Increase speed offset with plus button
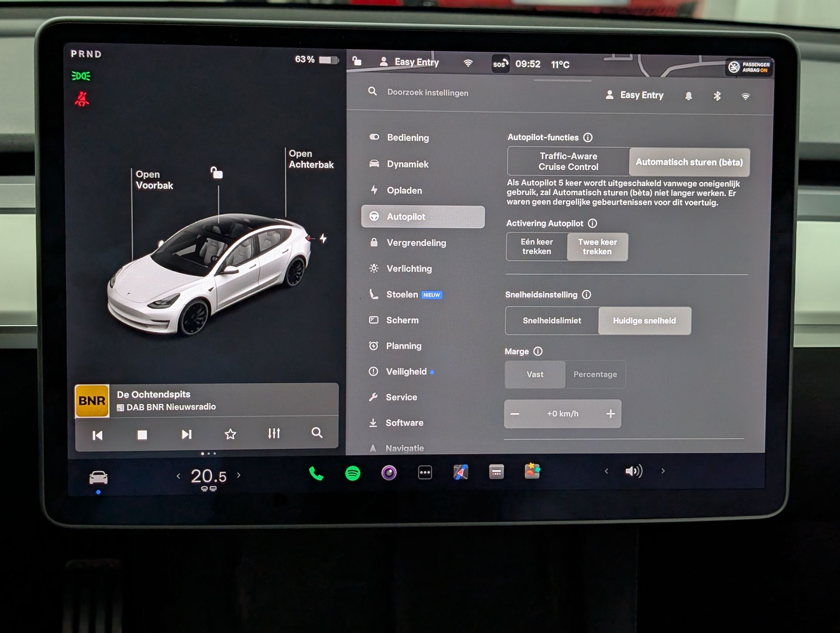The width and height of the screenshot is (840, 633). pos(610,414)
